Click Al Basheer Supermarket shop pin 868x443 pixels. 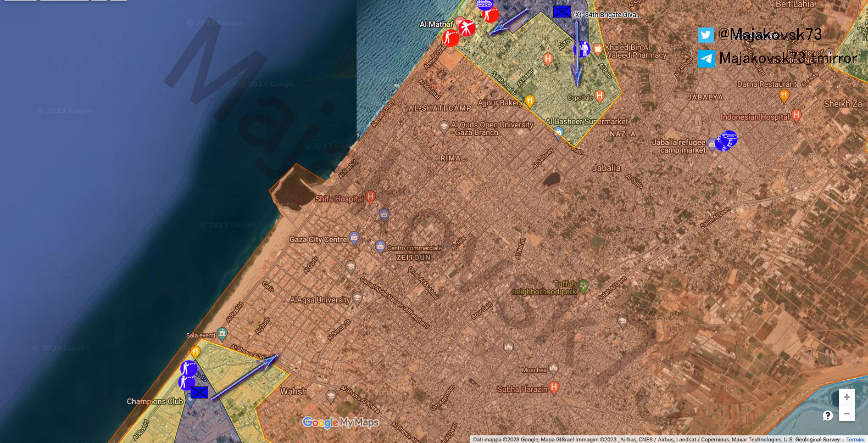pos(559,132)
